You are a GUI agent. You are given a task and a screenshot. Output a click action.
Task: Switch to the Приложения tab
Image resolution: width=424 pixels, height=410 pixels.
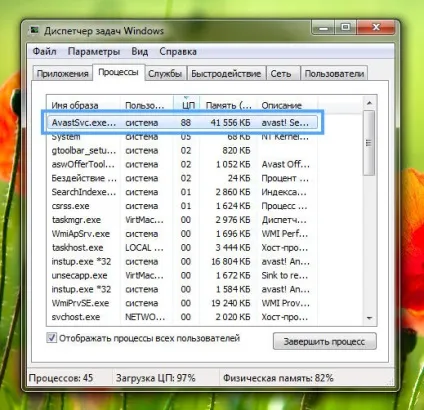pyautogui.click(x=63, y=73)
